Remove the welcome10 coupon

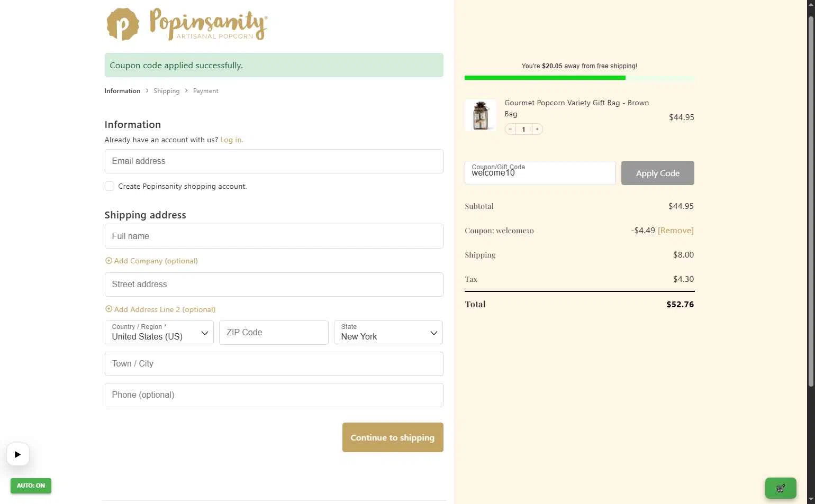(676, 231)
